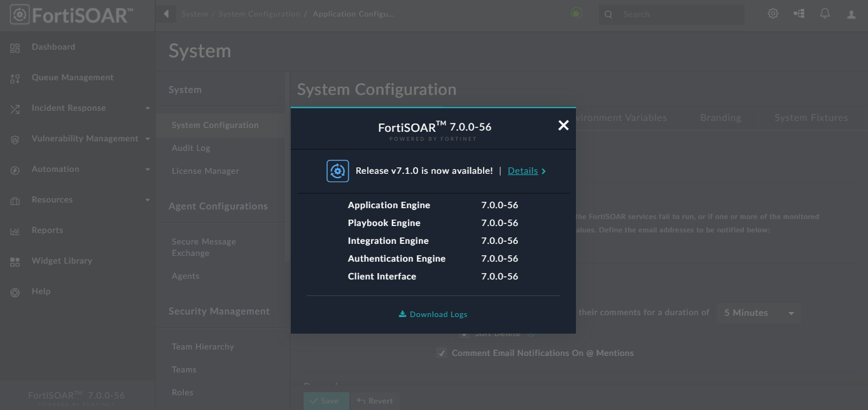
Task: Select the Dashboard icon in the sidebar
Action: click(x=15, y=46)
